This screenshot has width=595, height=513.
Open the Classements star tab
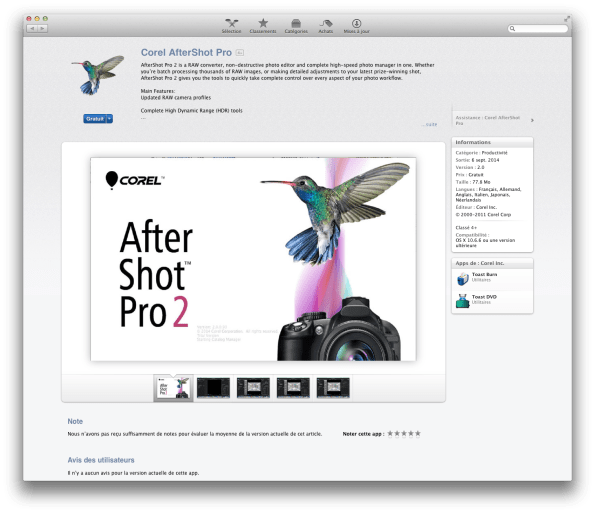coord(263,26)
